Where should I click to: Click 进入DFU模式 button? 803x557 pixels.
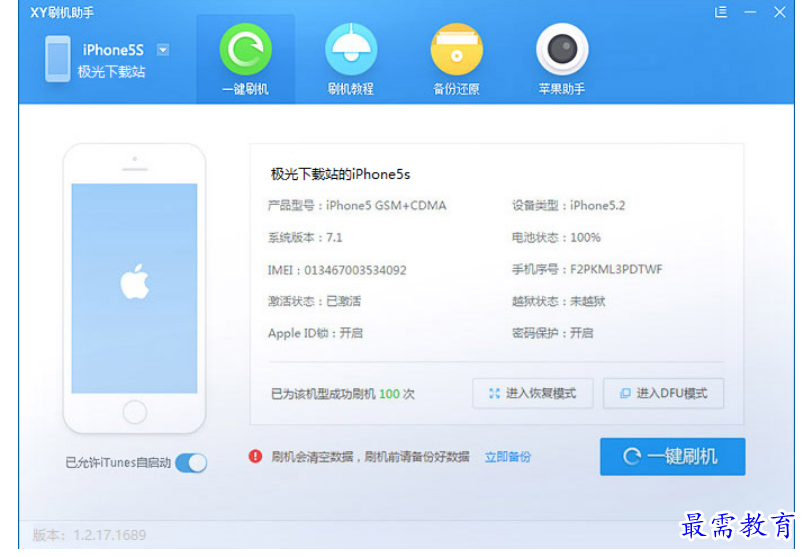(663, 393)
